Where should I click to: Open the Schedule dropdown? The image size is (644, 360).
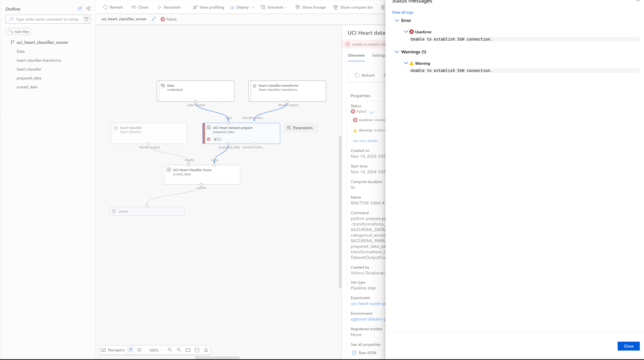pyautogui.click(x=274, y=7)
